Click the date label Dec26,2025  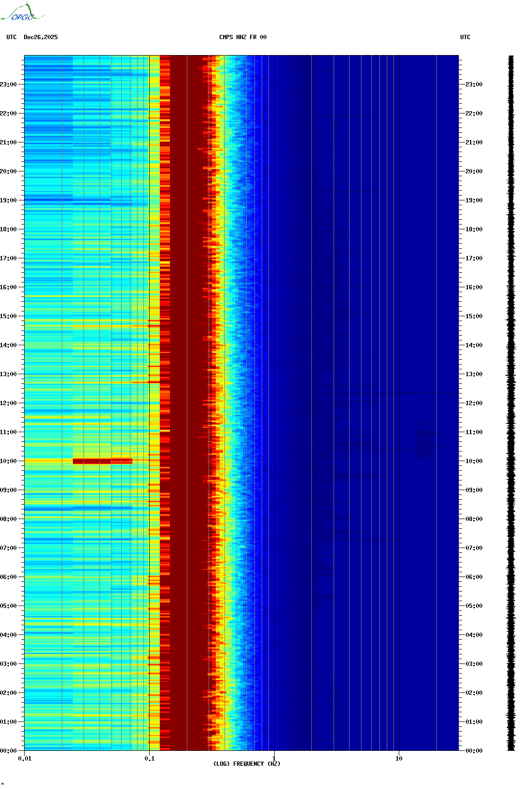(41, 37)
